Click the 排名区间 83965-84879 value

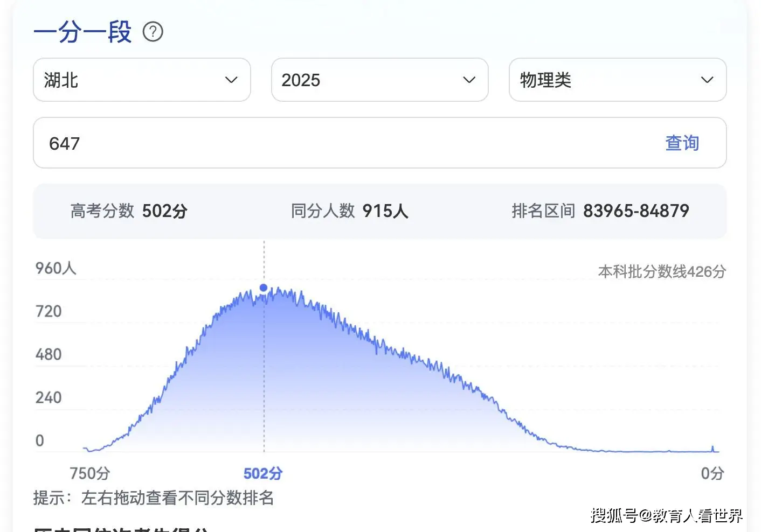click(x=636, y=211)
